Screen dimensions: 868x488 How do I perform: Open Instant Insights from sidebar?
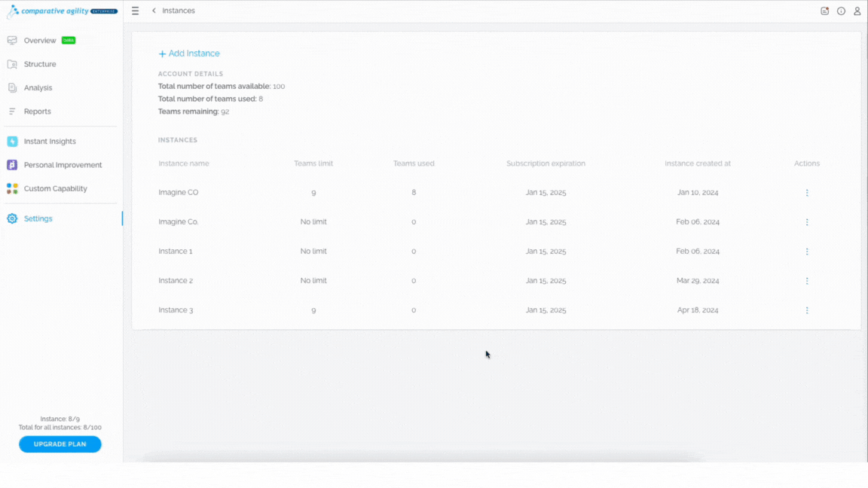(50, 142)
